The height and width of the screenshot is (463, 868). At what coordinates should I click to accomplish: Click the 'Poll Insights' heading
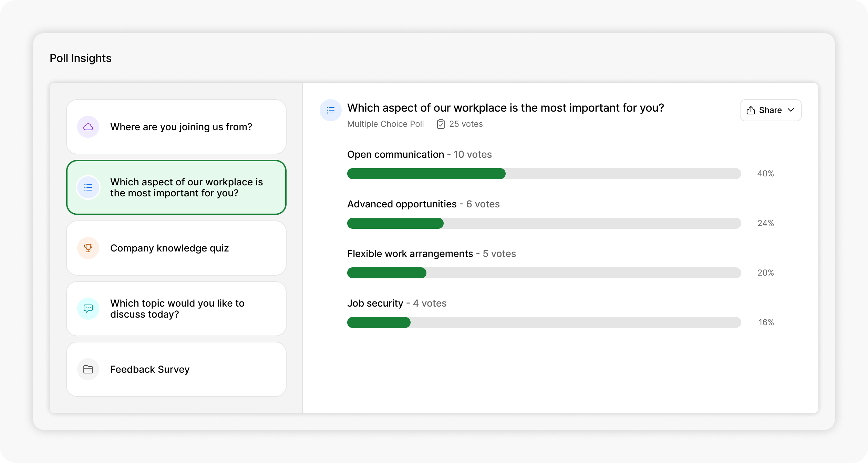click(x=81, y=58)
